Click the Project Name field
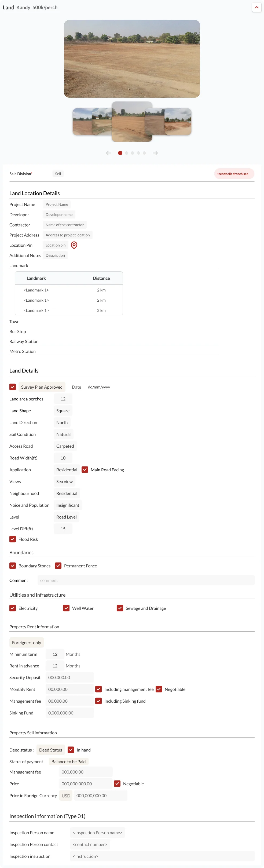The image size is (264, 868). point(57,205)
